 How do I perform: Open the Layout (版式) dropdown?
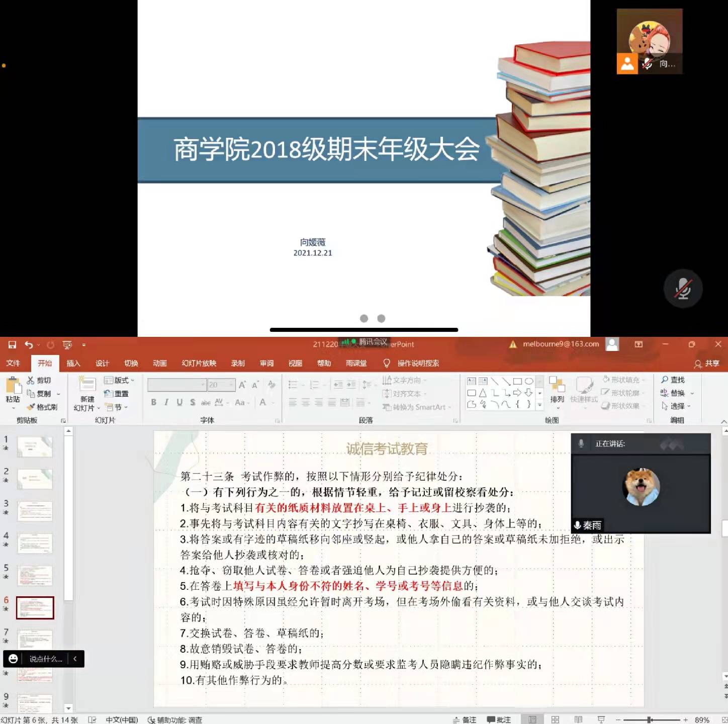coord(119,380)
